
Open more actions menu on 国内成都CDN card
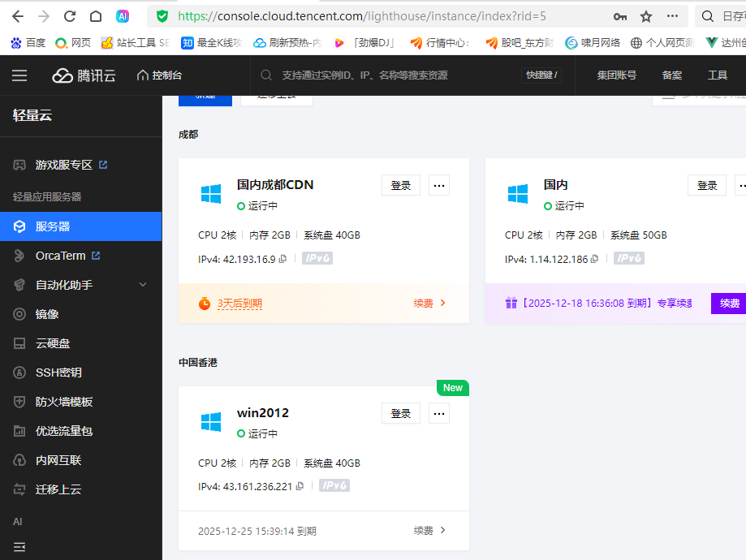[439, 185]
